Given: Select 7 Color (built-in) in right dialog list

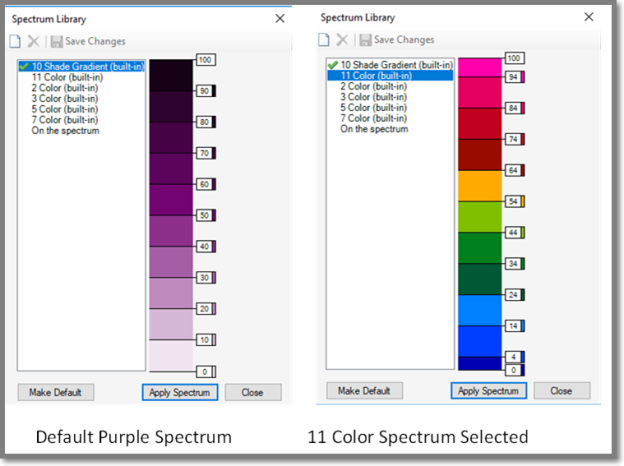Looking at the screenshot, I should (x=373, y=118).
